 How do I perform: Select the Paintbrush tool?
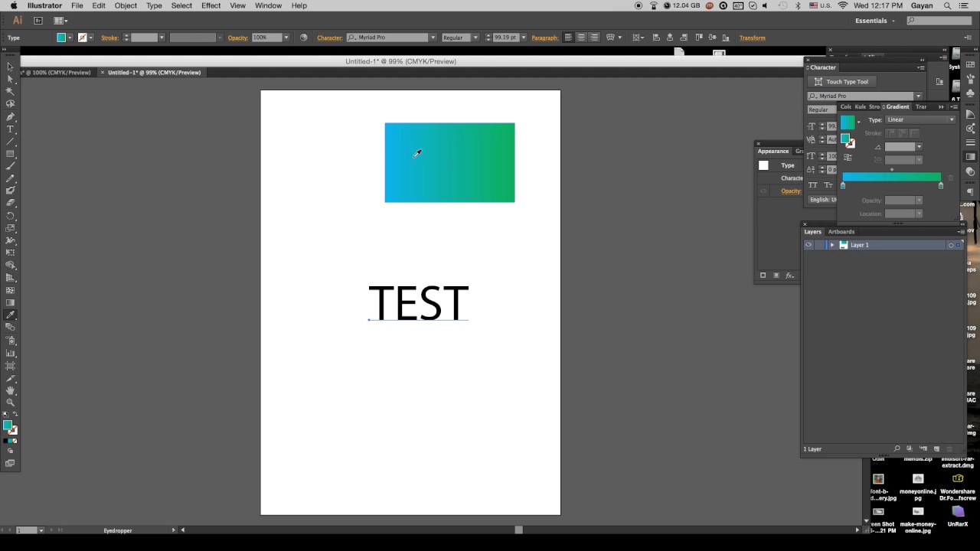coord(10,166)
